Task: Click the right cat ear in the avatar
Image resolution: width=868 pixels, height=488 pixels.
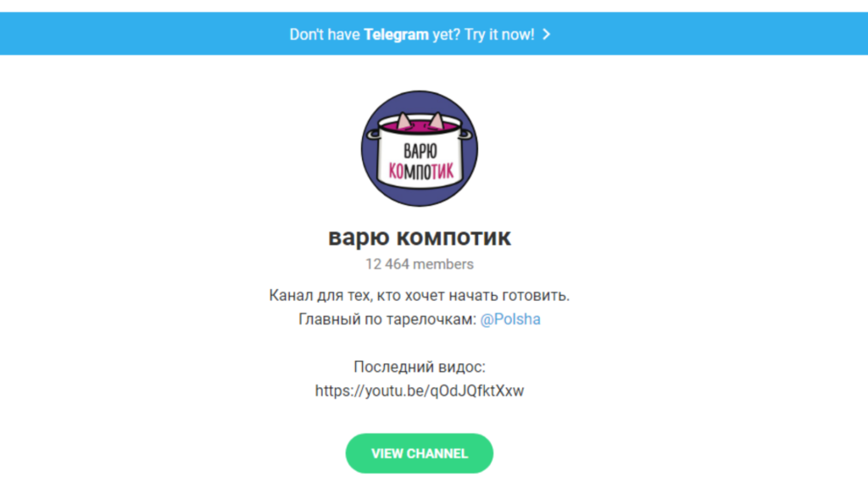Action: 437,120
